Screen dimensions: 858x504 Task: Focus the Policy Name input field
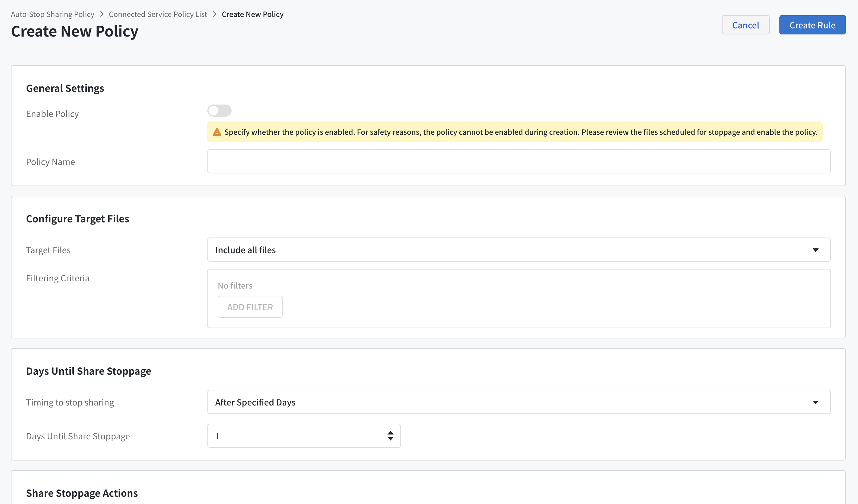tap(519, 161)
